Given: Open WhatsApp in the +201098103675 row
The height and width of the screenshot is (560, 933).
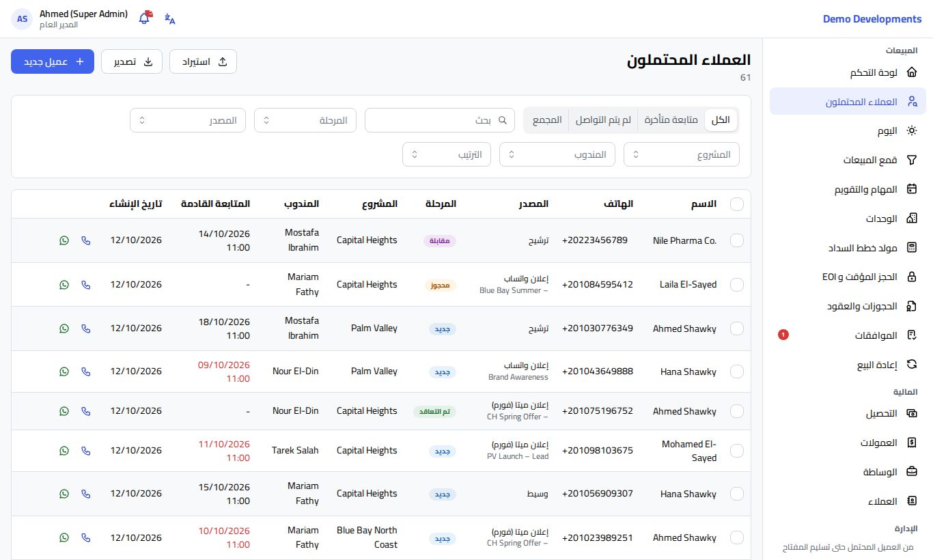Looking at the screenshot, I should pos(64,451).
